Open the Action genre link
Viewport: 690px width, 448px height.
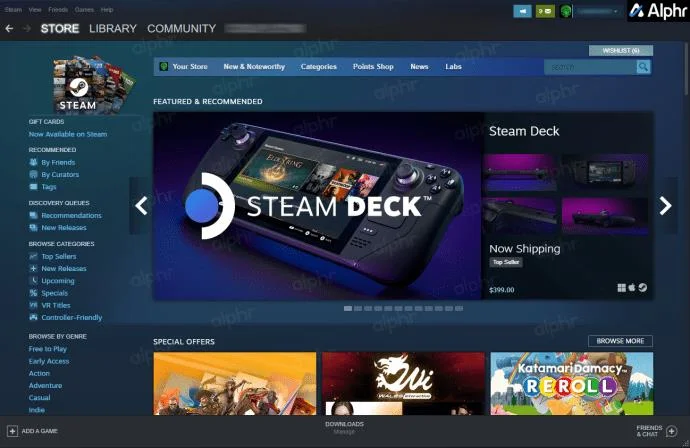click(x=39, y=373)
